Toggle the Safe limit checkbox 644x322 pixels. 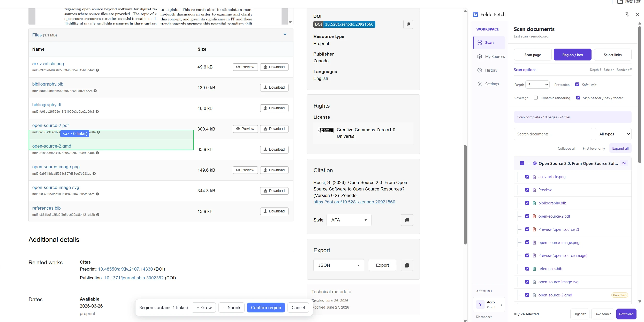coord(577,85)
